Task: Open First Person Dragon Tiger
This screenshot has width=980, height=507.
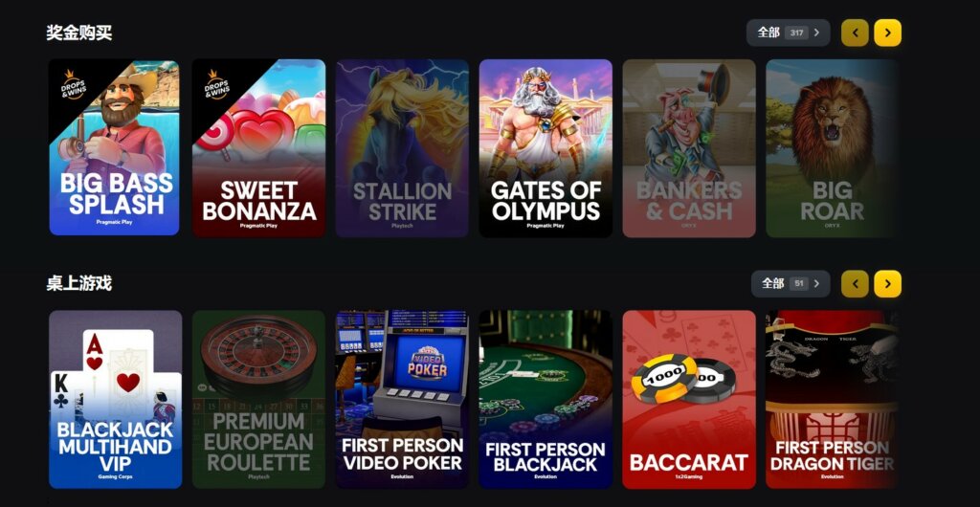Action: tap(832, 400)
